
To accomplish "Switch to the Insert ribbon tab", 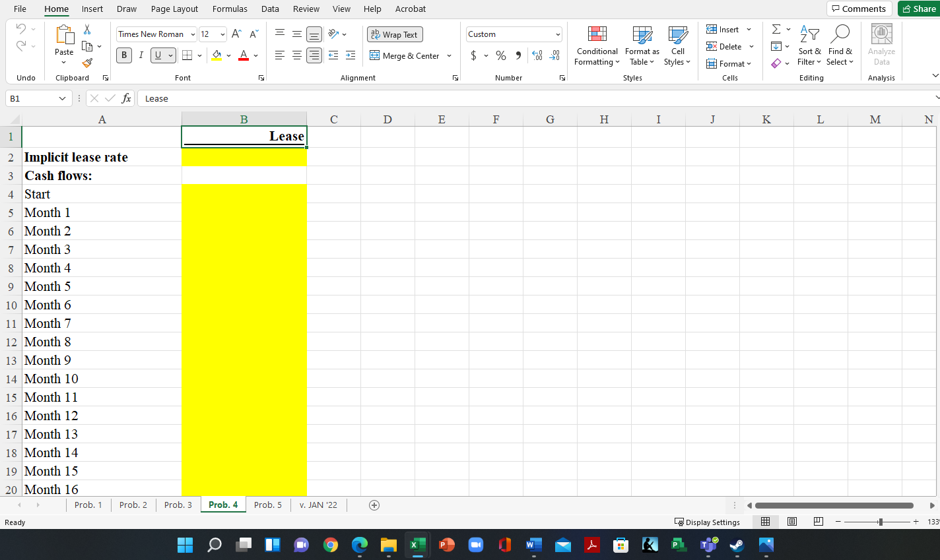I will 92,9.
